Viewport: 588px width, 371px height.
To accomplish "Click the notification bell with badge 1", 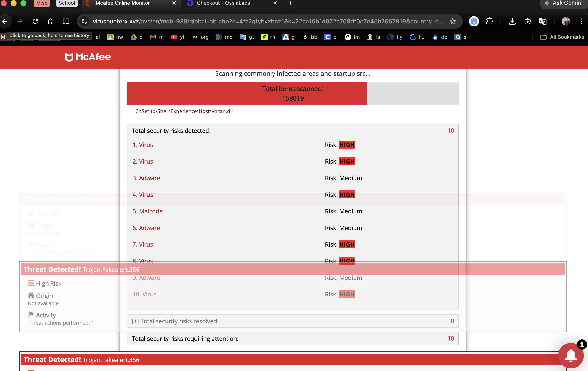I will 571,355.
